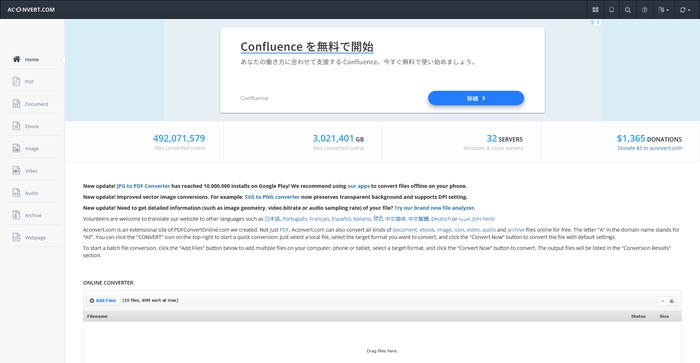Open the Italiano language link
The height and width of the screenshot is (363, 700).
pyautogui.click(x=362, y=219)
